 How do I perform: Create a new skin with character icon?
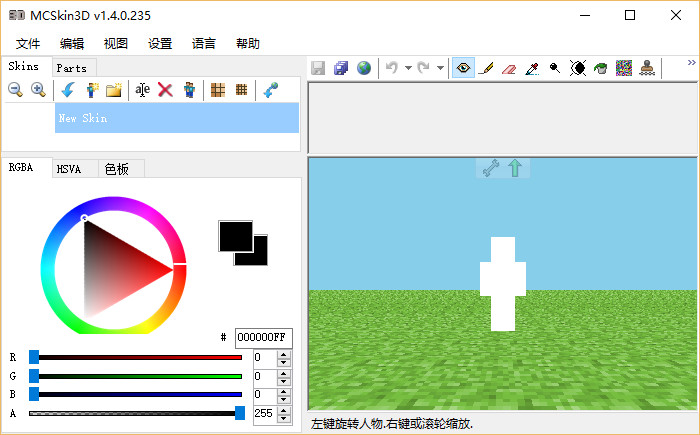pyautogui.click(x=92, y=90)
